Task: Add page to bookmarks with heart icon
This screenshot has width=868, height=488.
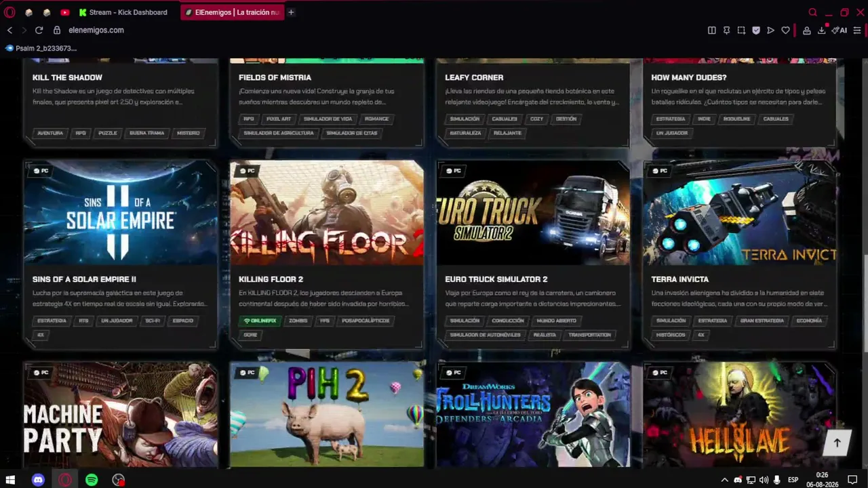Action: [786, 30]
